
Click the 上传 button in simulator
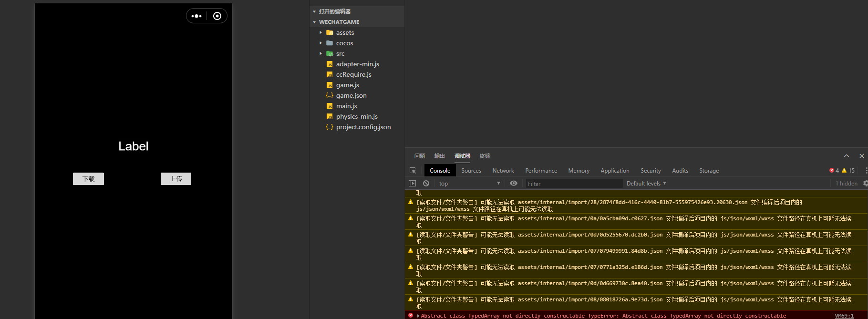point(176,179)
